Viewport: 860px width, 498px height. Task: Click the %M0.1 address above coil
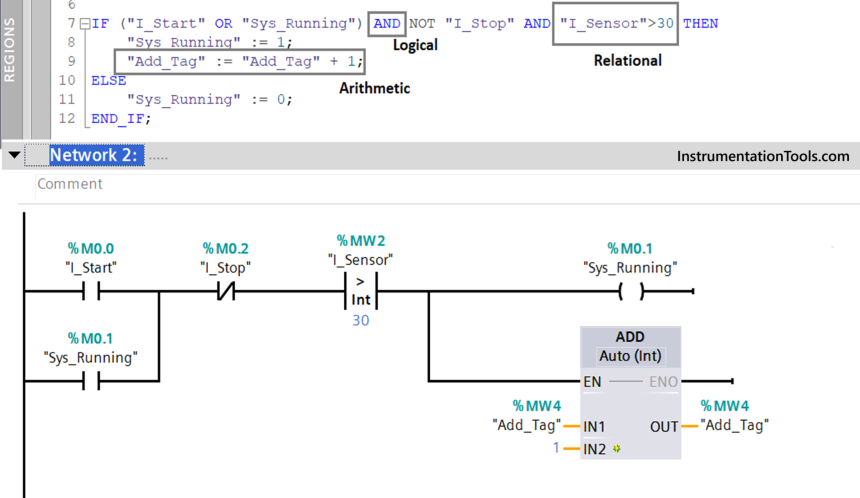tap(630, 248)
